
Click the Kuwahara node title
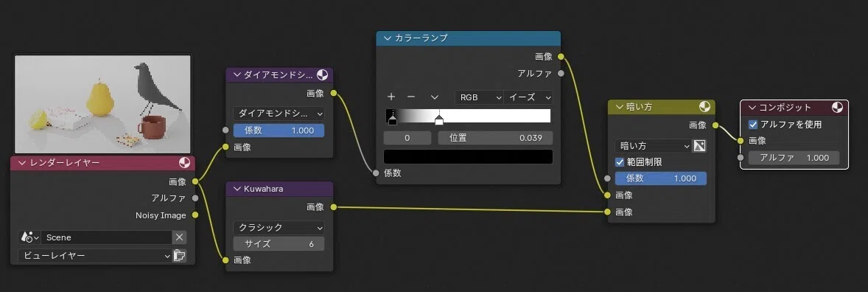point(264,189)
